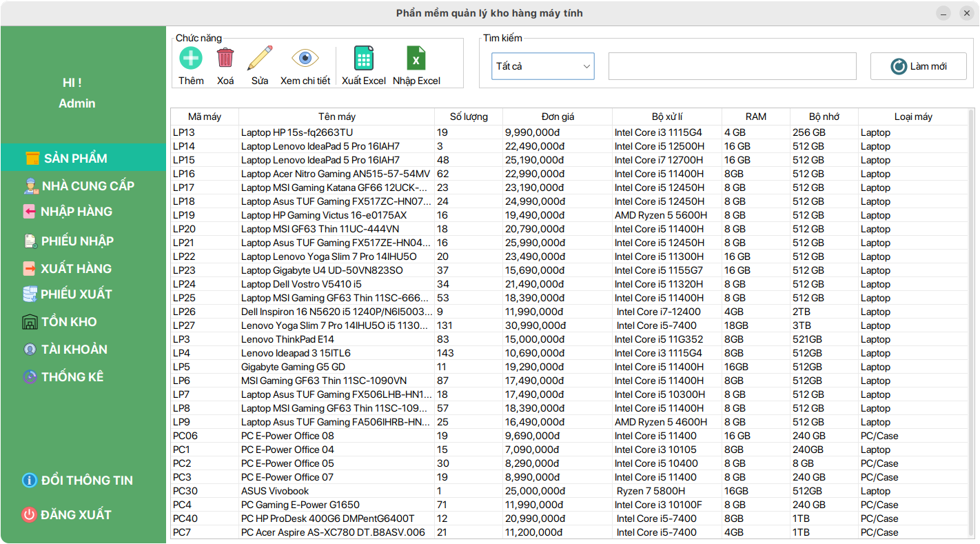The image size is (980, 544).
Task: Click the LP20 product code cell
Action: point(205,229)
